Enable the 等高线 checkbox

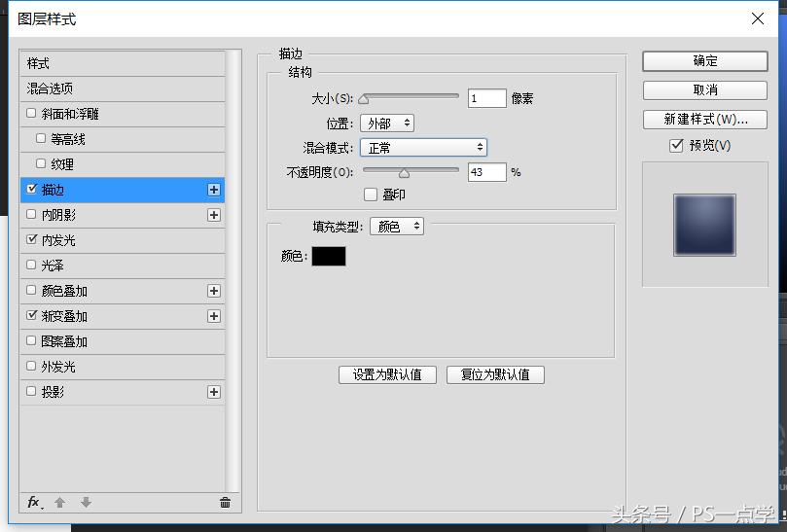click(41, 138)
